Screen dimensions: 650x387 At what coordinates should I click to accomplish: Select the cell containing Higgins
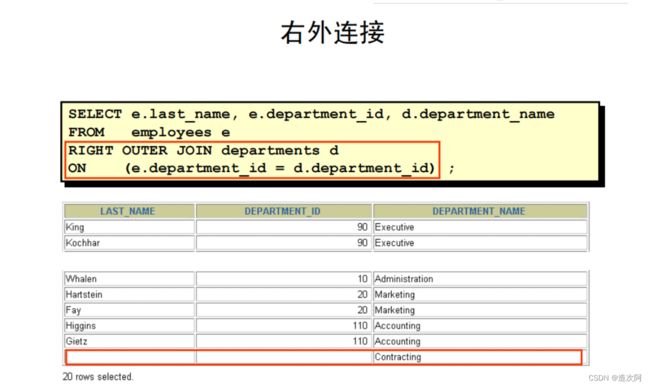(x=129, y=326)
